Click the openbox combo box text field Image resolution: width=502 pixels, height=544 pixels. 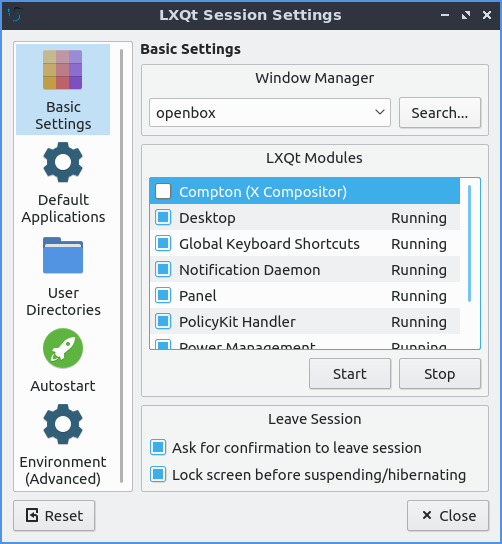click(x=270, y=112)
